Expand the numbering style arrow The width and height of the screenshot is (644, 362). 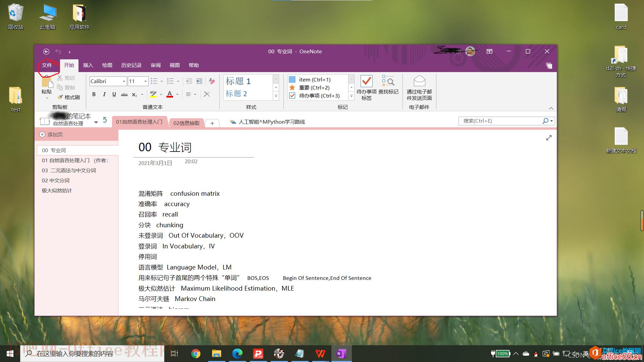tap(178, 81)
